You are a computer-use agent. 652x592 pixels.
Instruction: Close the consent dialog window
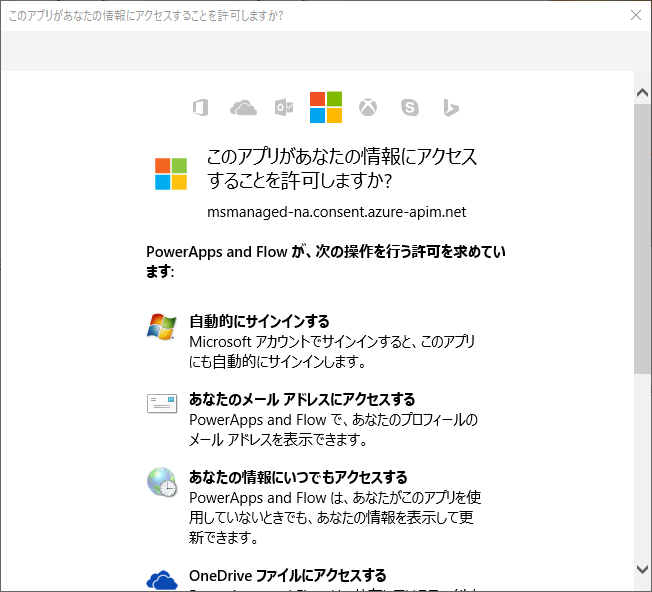635,15
